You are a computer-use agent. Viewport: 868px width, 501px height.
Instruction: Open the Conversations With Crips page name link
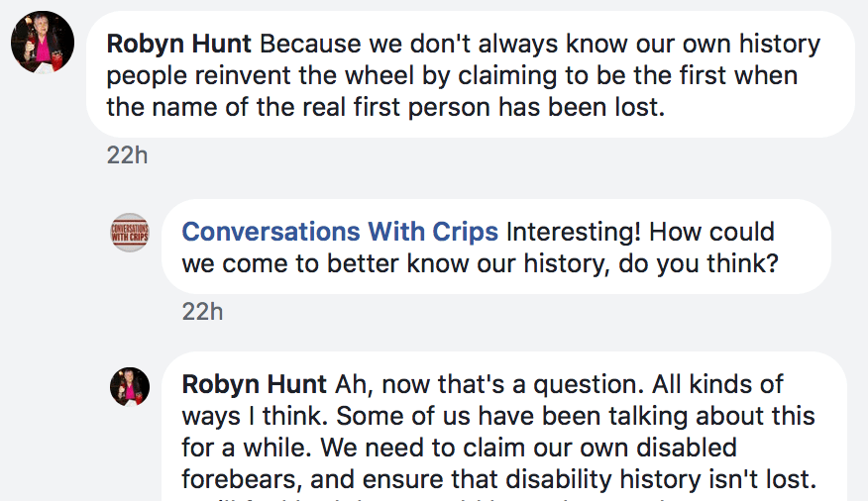340,232
